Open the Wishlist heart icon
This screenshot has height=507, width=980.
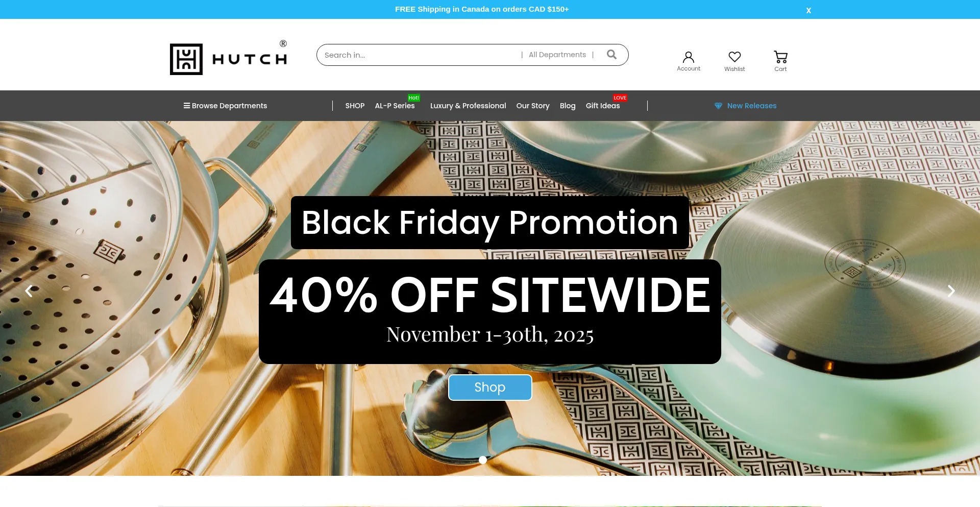[734, 57]
